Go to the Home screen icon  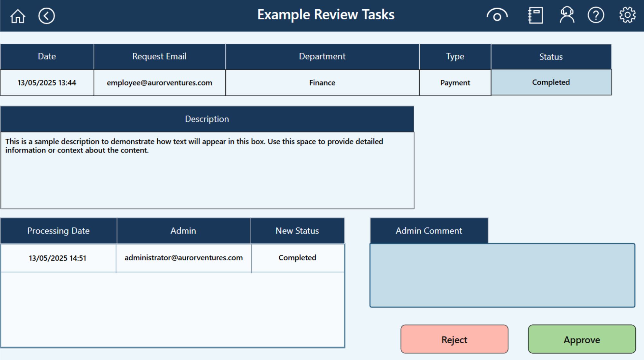[18, 16]
